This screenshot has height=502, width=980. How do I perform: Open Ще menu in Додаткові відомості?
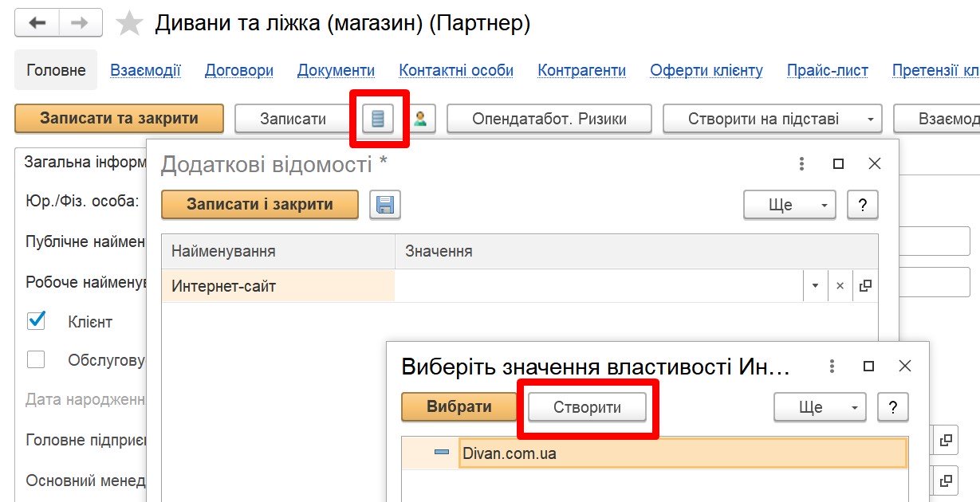coord(789,205)
